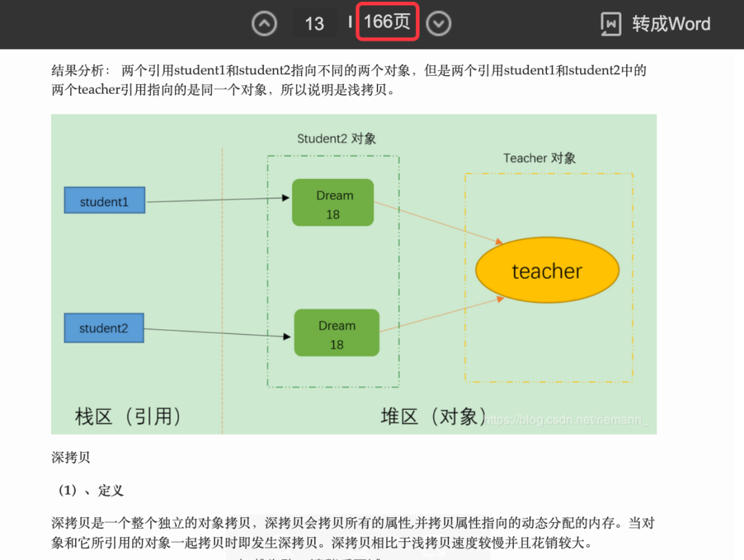Click the Word document conversion icon
744x560 pixels.
coord(611,23)
